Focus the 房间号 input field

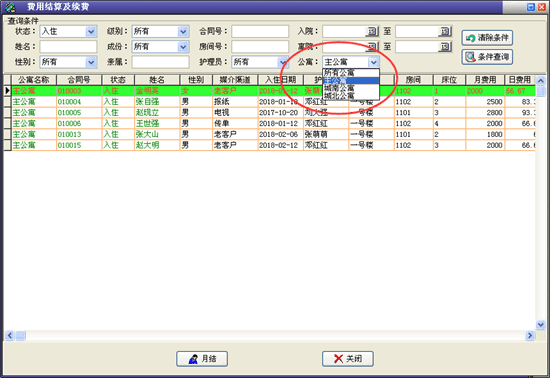(x=260, y=47)
